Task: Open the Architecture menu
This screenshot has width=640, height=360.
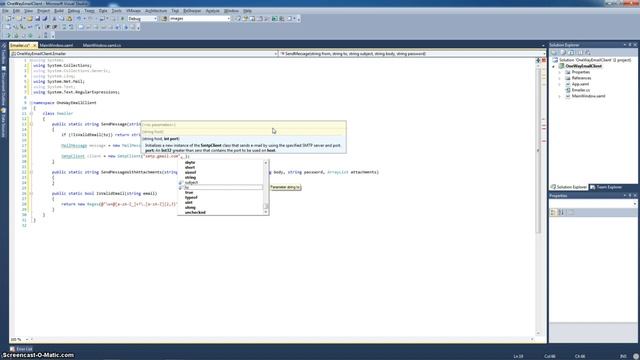Action: (156, 11)
